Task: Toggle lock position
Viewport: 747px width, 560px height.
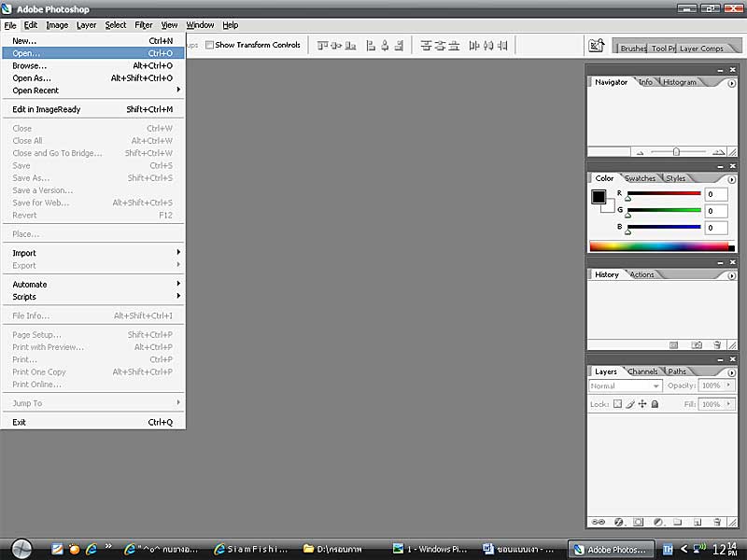Action: [642, 404]
